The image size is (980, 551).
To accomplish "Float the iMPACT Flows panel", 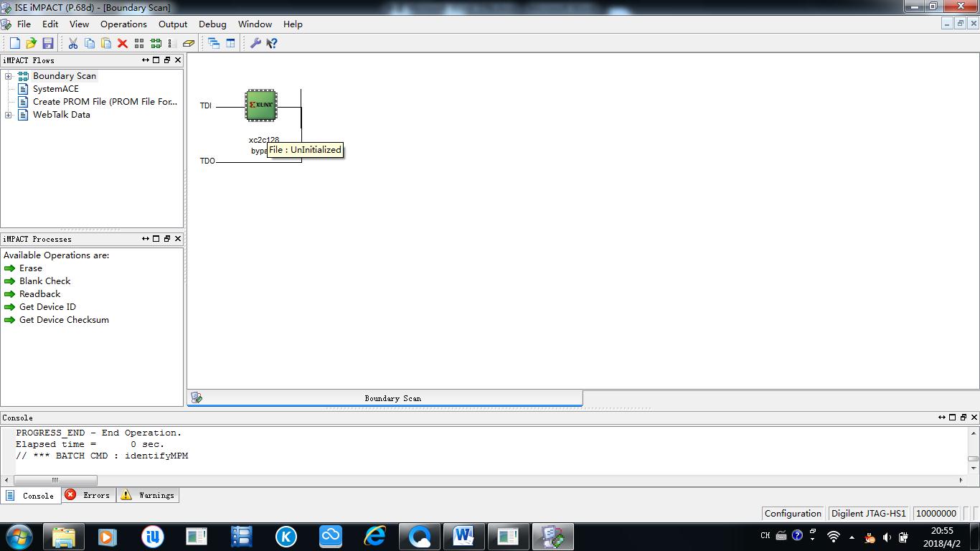I will 167,60.
